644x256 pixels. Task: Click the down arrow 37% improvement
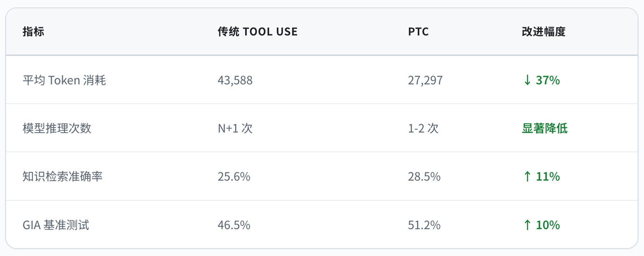tap(541, 80)
